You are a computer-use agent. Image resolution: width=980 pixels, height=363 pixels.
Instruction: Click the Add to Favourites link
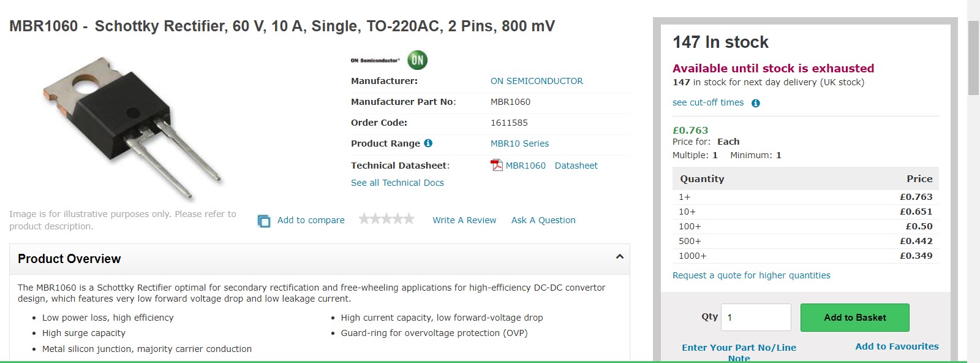tap(897, 346)
